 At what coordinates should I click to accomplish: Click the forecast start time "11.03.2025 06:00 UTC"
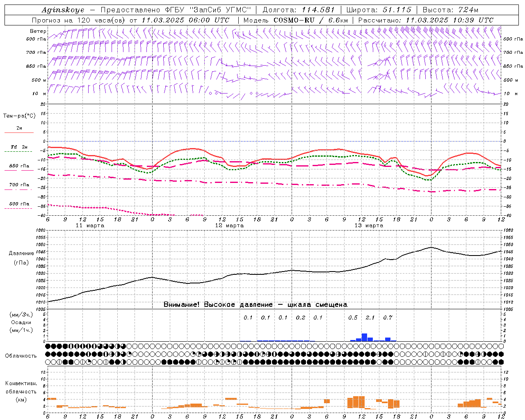pos(185,20)
